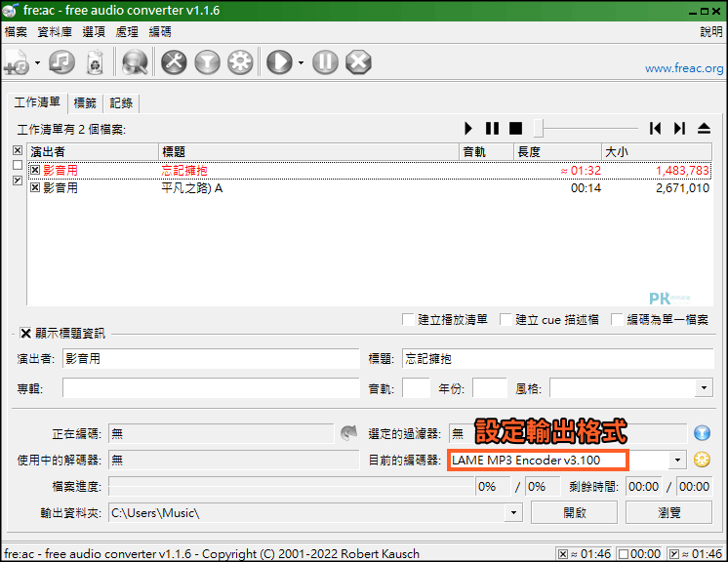
Task: Click the select all tracks checkbox
Action: pyautogui.click(x=18, y=150)
